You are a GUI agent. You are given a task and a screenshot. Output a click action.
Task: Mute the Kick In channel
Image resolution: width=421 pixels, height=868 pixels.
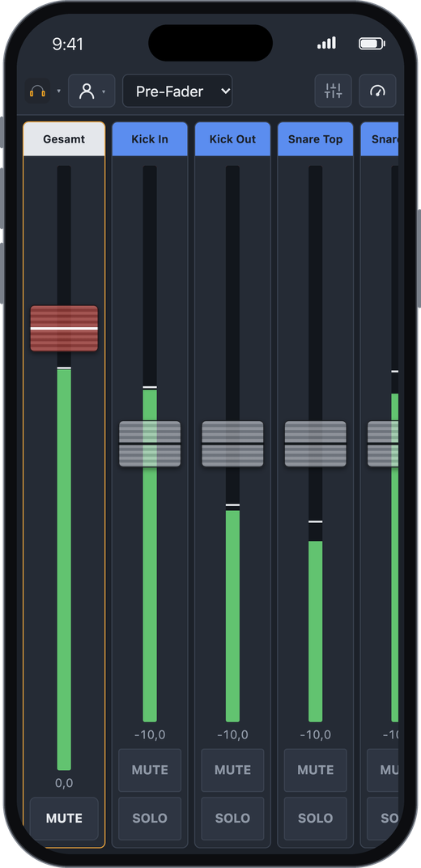[x=150, y=770]
